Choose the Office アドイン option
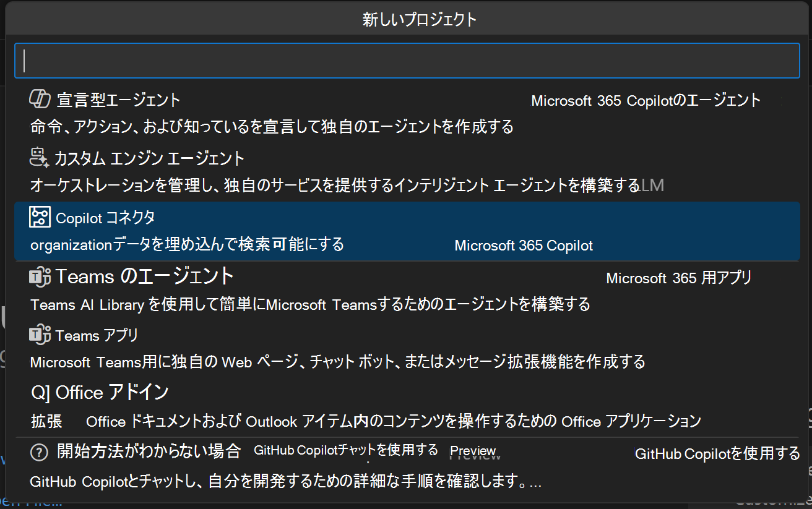The height and width of the screenshot is (509, 812). point(407,408)
